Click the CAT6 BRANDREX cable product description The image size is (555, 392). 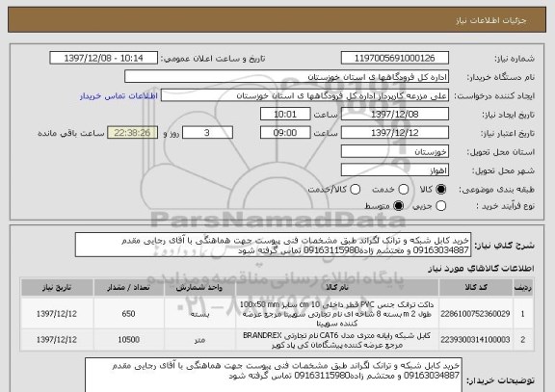click(x=337, y=340)
